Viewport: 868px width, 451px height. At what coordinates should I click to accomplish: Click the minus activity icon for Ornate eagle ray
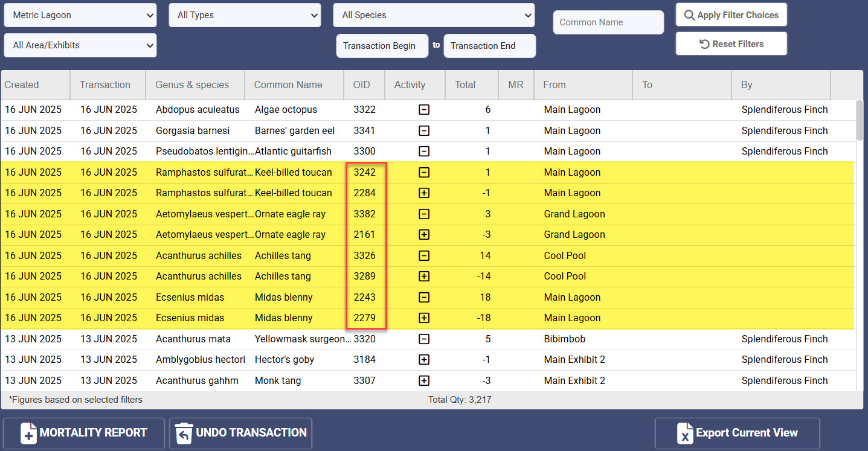pos(424,214)
